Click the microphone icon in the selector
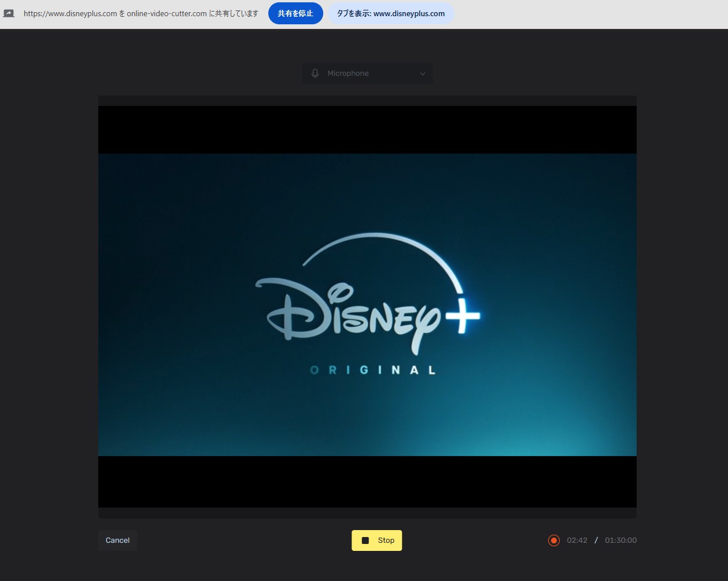Screen dimensions: 728x581 [315, 73]
